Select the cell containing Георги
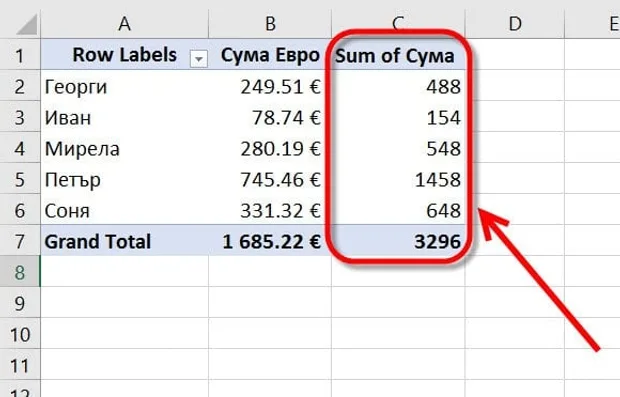Image resolution: width=620 pixels, height=397 pixels. (x=125, y=86)
